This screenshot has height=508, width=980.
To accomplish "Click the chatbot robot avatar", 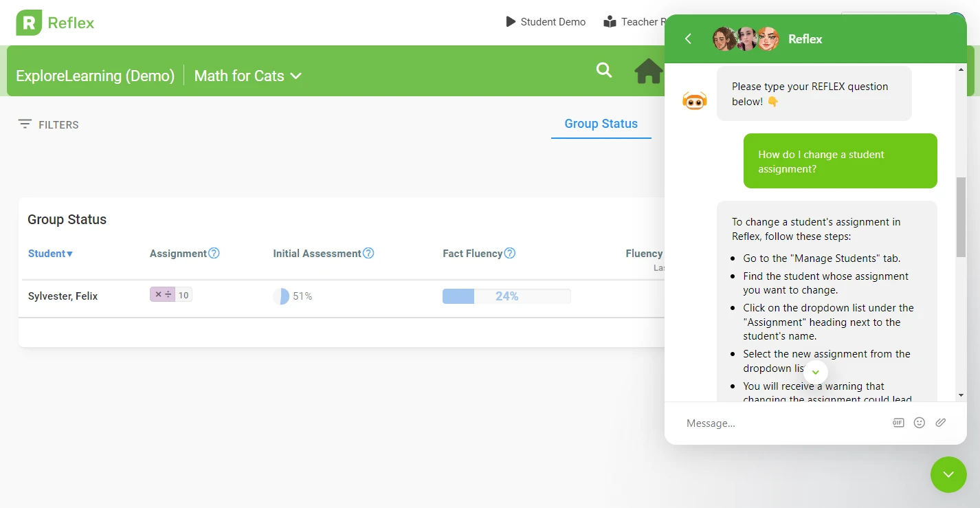I will coord(694,101).
